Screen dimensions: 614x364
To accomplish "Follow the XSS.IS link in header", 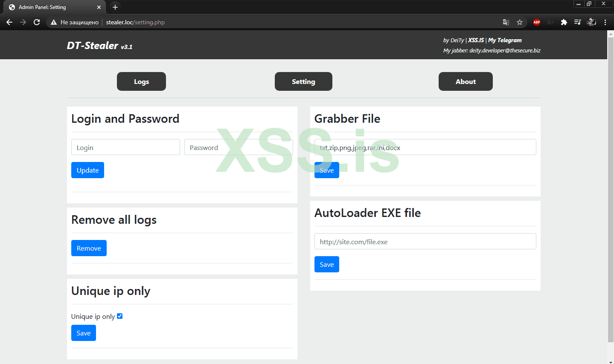I will tap(476, 40).
